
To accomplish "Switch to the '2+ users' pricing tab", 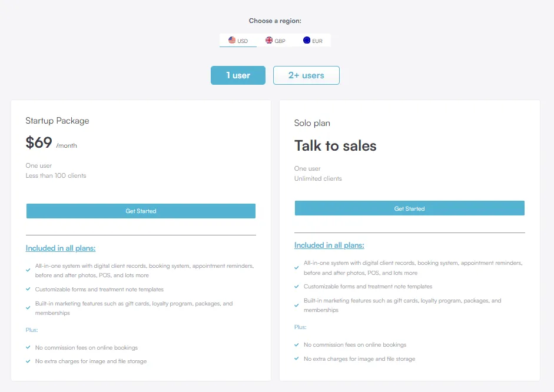I will coord(306,75).
